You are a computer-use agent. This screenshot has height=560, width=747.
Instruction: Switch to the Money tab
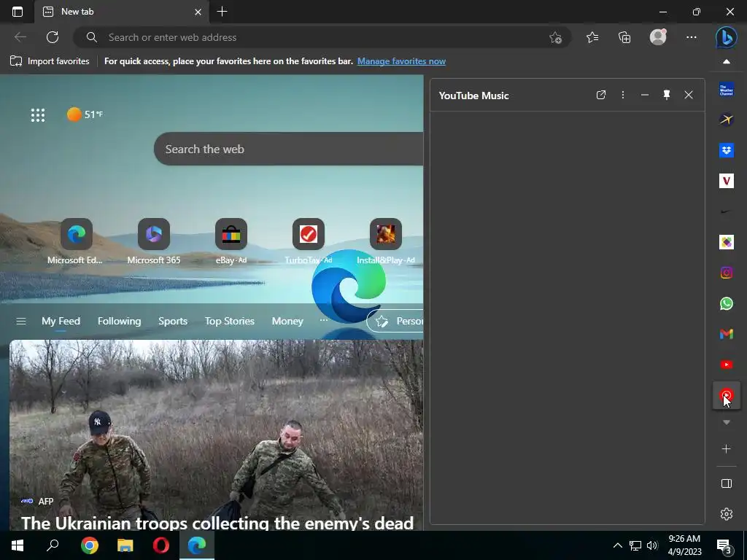point(287,321)
